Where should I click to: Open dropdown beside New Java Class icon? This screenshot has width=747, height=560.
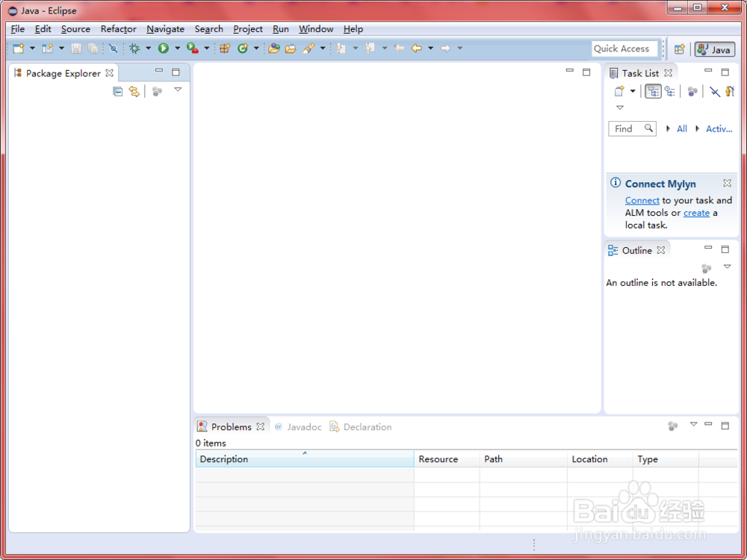256,48
